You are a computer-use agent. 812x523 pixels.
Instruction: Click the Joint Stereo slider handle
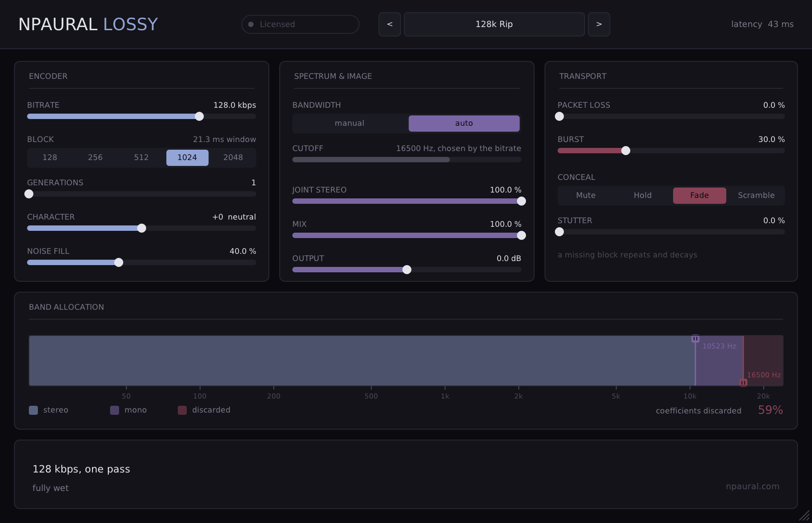(521, 201)
